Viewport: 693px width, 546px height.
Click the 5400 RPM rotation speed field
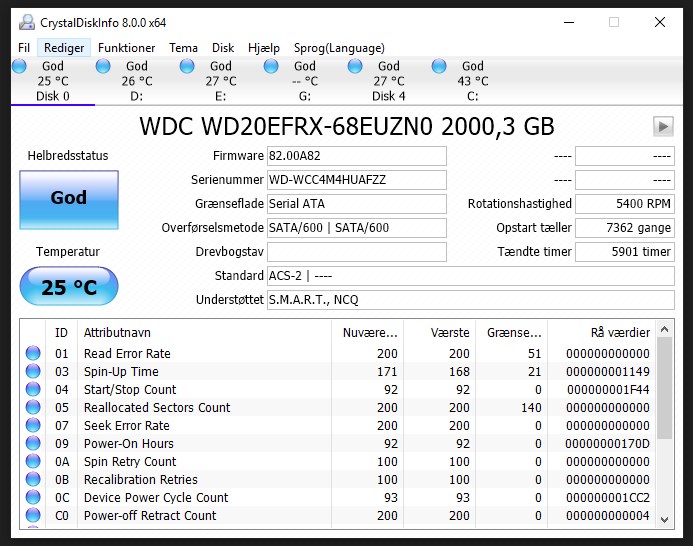click(625, 204)
